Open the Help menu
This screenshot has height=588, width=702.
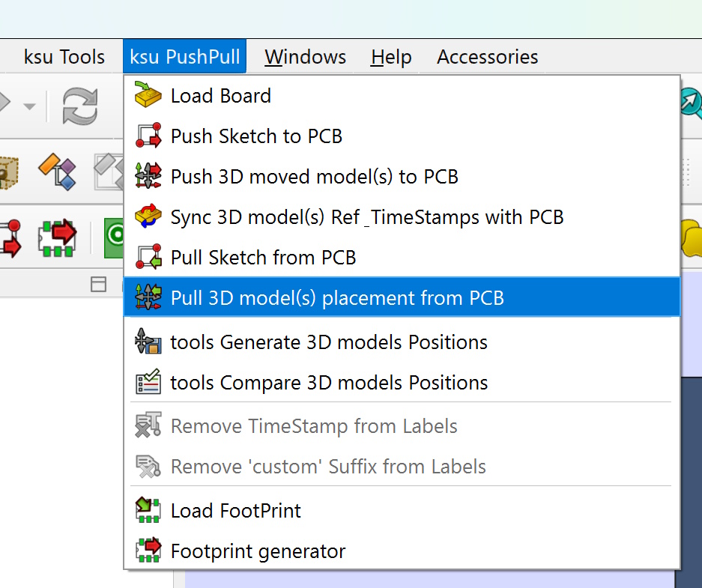(x=391, y=57)
